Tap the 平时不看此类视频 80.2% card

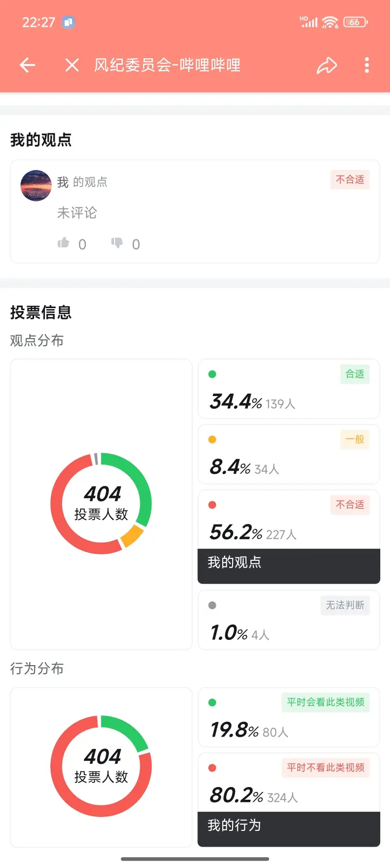289,783
